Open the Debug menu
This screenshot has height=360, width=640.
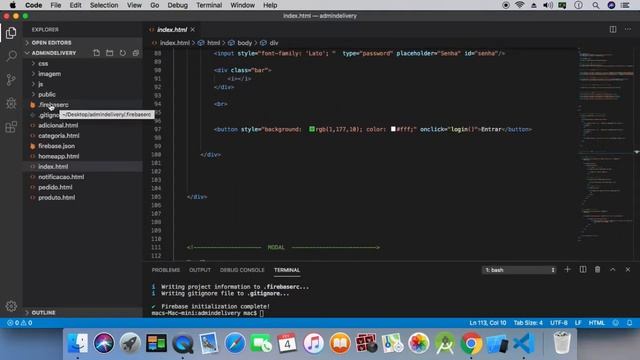point(178,5)
